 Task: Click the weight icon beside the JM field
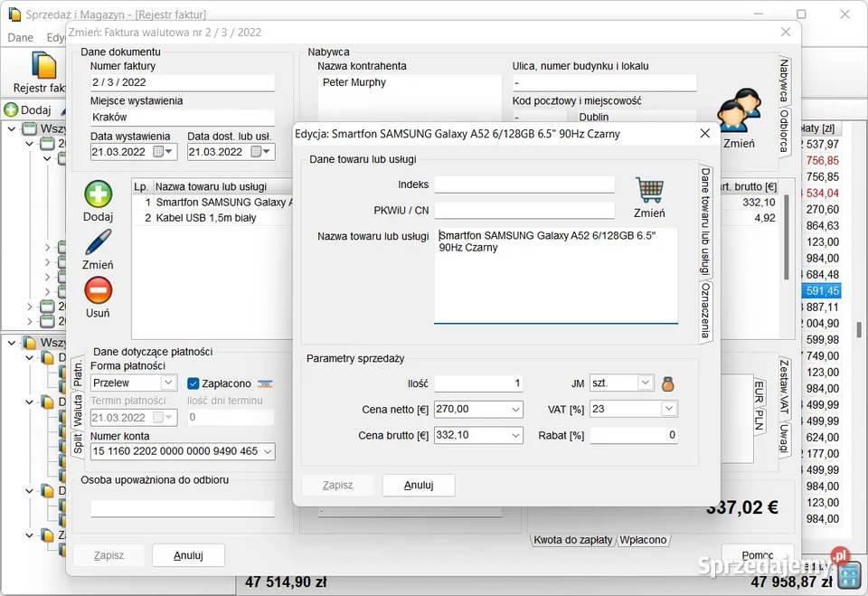(667, 383)
